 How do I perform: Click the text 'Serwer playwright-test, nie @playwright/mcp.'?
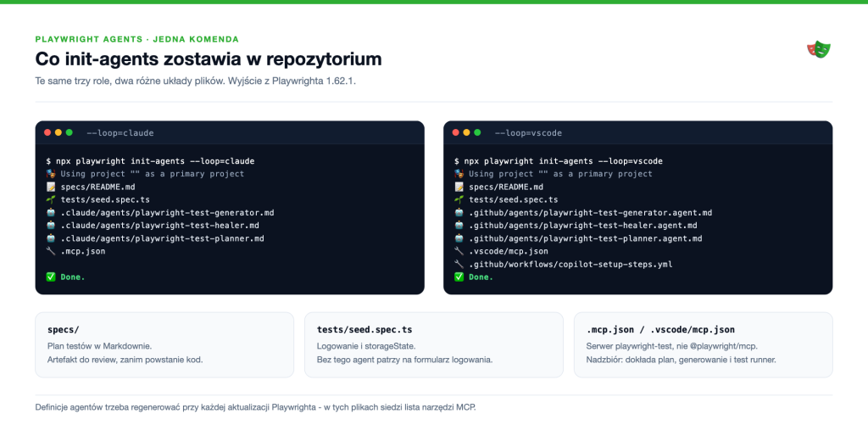[672, 346]
